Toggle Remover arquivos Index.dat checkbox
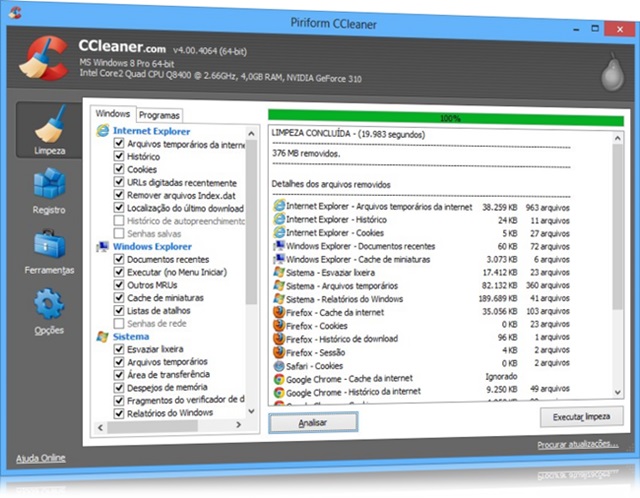This screenshot has width=640, height=498. click(x=119, y=194)
